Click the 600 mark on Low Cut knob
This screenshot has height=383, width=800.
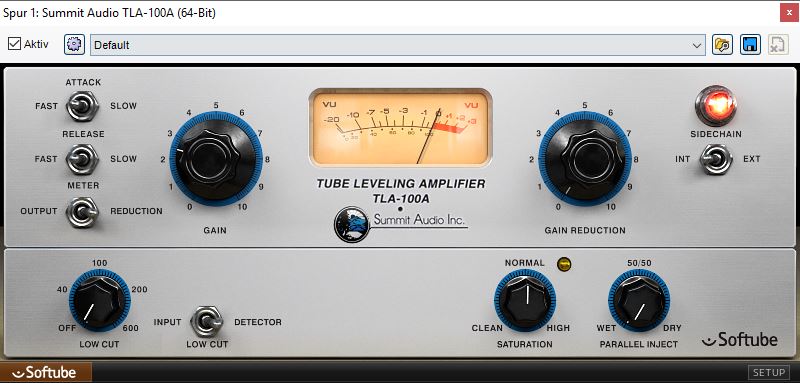click(131, 328)
